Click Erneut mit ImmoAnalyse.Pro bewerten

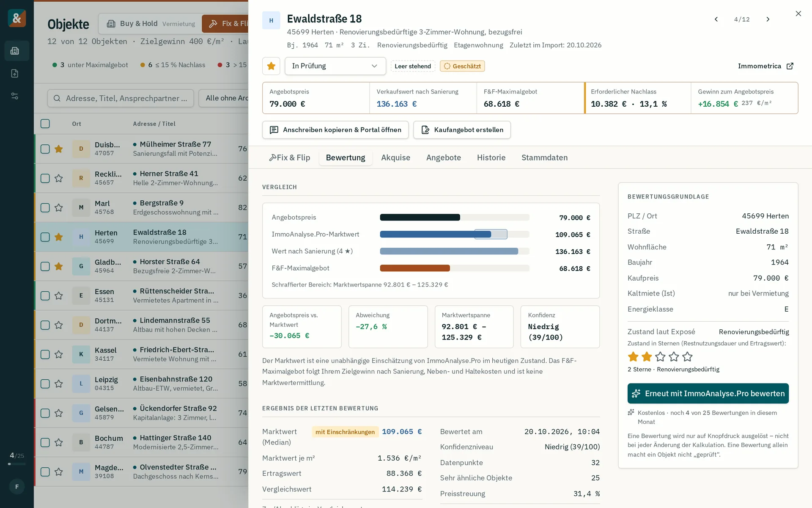click(708, 394)
